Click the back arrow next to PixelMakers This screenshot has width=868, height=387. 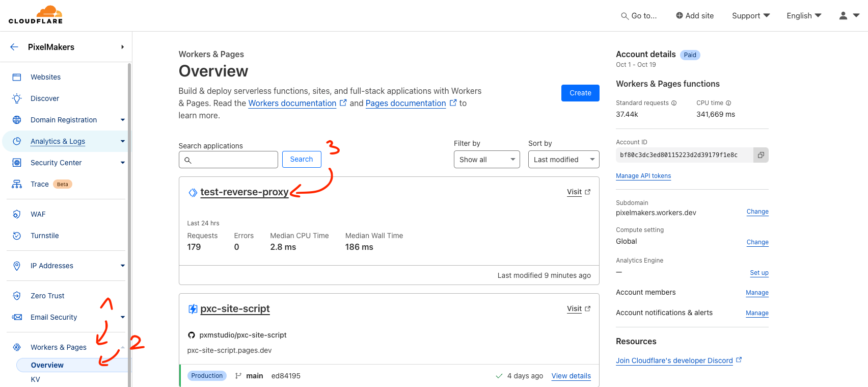14,47
